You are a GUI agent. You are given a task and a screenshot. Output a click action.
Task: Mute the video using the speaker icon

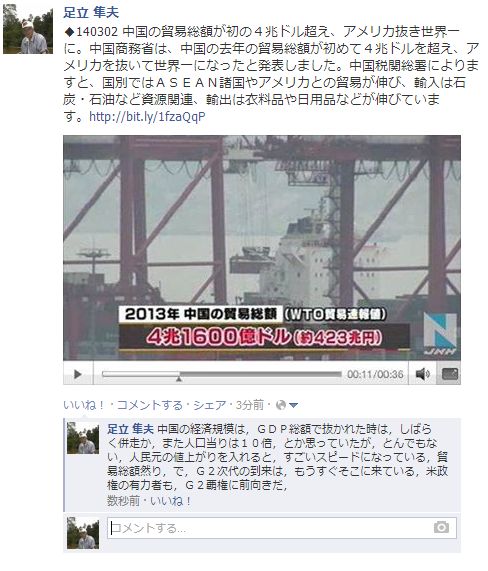point(422,374)
